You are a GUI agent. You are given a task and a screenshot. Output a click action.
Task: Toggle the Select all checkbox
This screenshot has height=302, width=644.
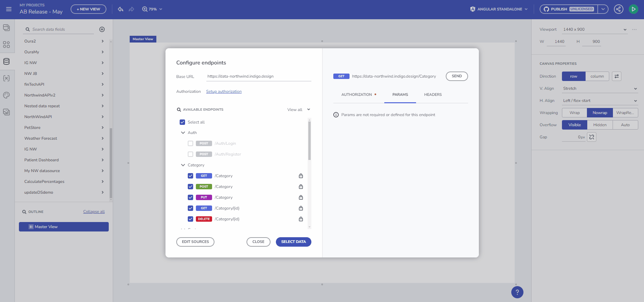coord(182,122)
